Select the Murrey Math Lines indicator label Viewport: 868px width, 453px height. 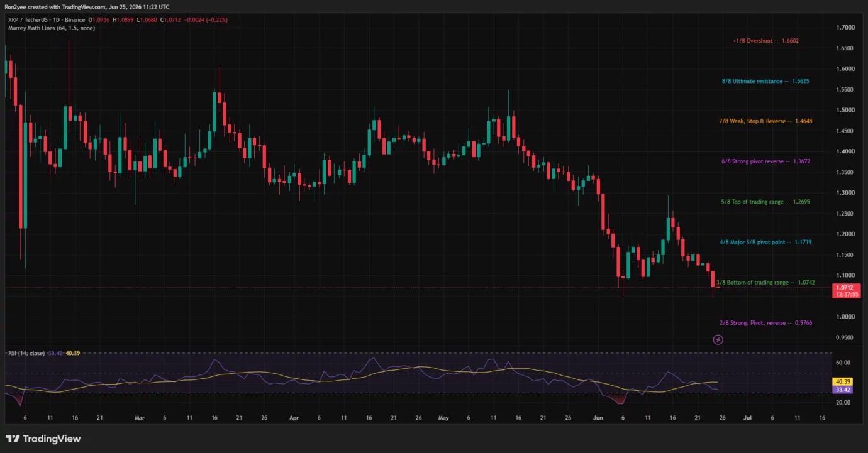50,28
